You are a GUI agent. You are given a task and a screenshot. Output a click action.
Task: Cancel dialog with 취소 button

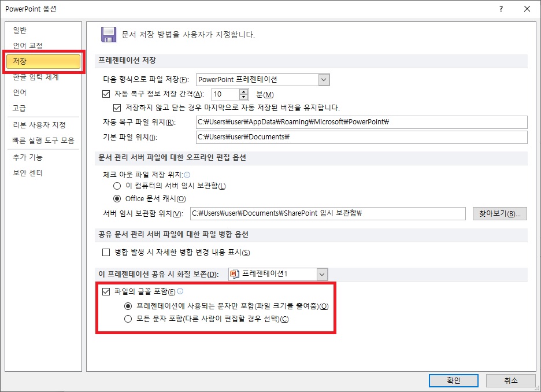click(510, 380)
